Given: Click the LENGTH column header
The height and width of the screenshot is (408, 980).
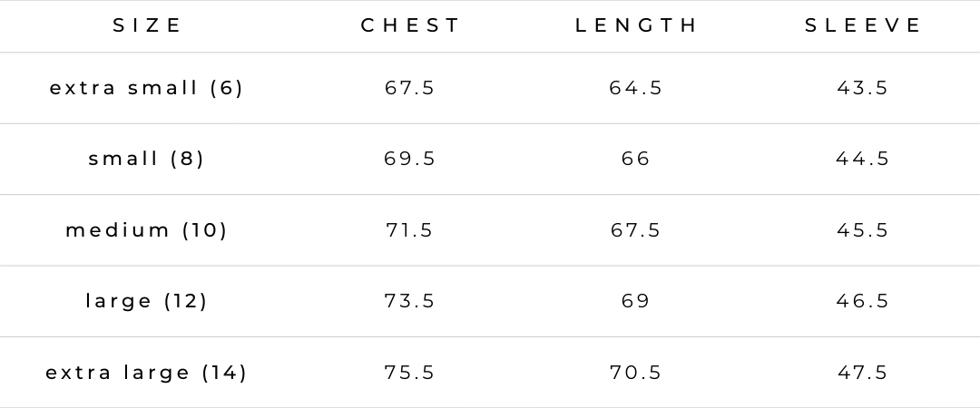Looking at the screenshot, I should (x=636, y=25).
